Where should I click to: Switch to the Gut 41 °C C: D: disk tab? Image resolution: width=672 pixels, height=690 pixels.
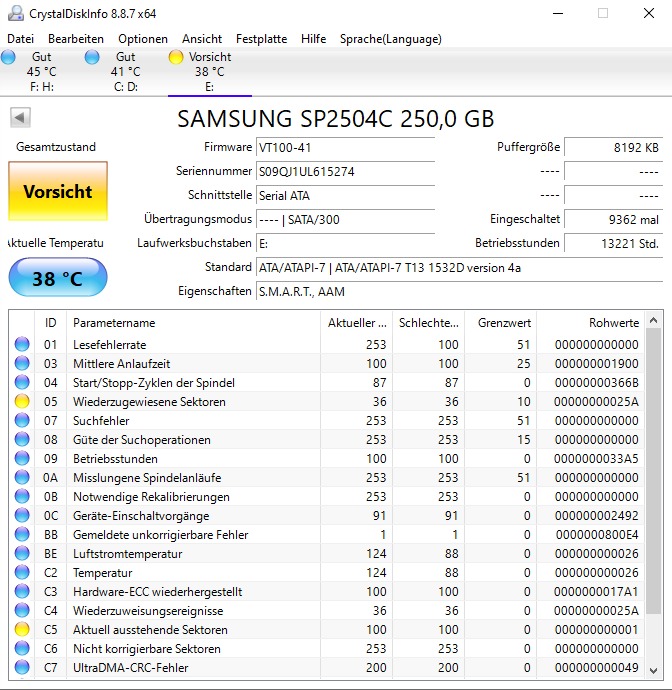[125, 71]
